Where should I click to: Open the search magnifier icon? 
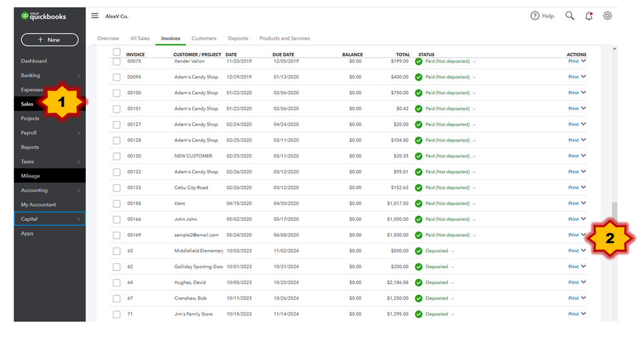tap(570, 15)
